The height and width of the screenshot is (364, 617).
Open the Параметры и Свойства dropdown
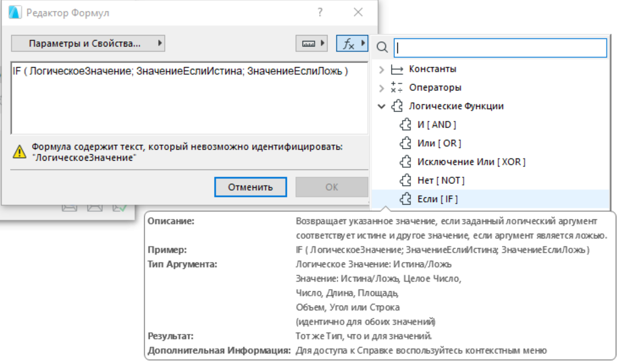(x=88, y=44)
